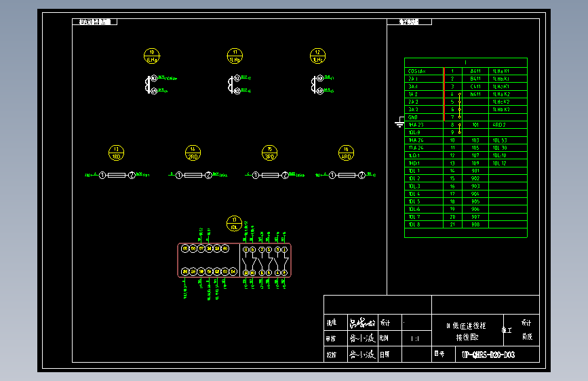Screen dimensions: 588x381
Task: Pick the fuse symbol below the 4RD tag
Action: click(x=347, y=175)
